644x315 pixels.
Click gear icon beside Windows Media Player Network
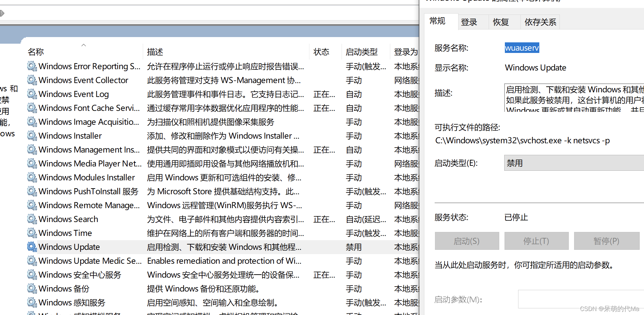click(32, 163)
